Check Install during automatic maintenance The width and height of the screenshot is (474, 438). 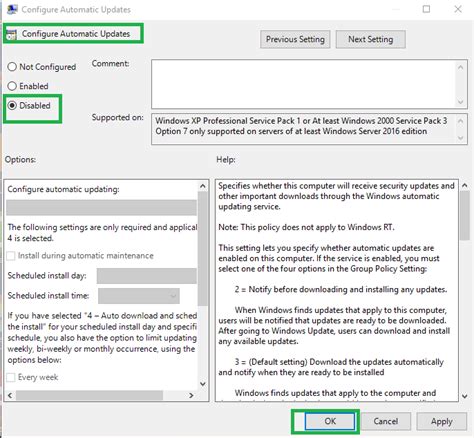tap(11, 256)
